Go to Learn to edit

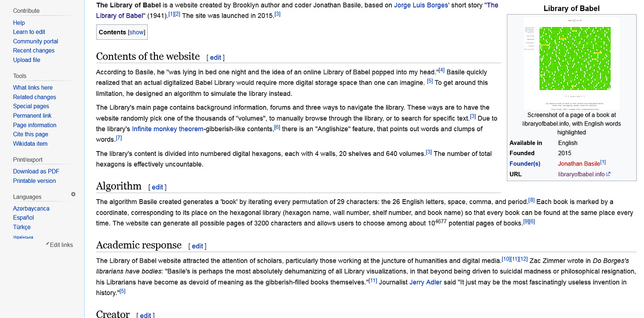29,32
